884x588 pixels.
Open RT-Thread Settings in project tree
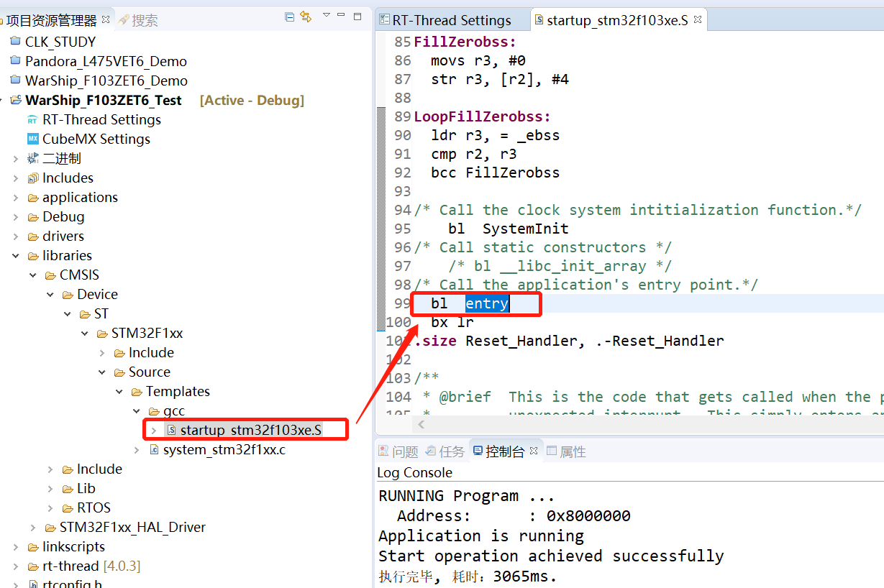point(101,119)
